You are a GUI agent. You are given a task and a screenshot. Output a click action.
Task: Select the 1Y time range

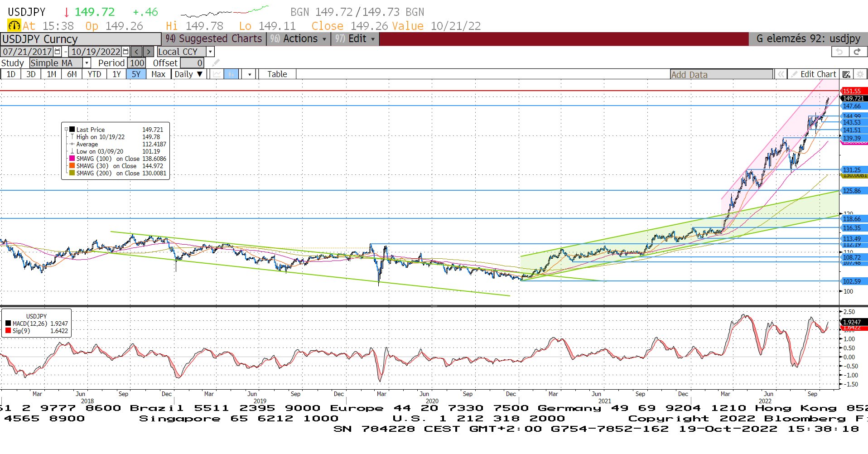[116, 74]
